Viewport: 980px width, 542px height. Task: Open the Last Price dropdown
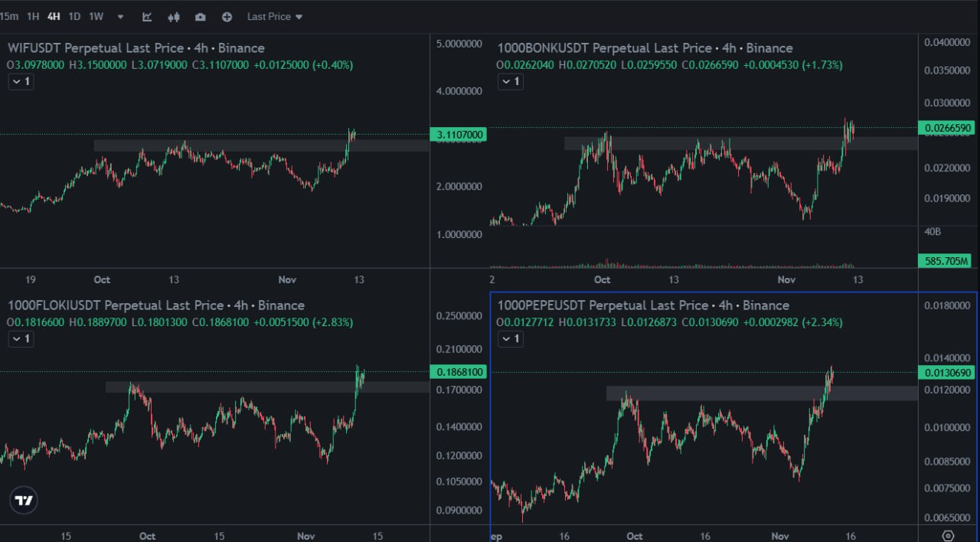click(x=273, y=16)
